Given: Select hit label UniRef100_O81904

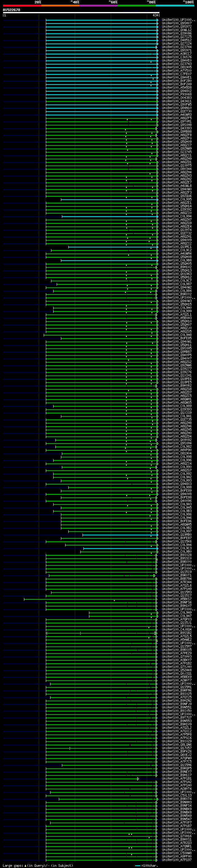Looking at the screenshot, I should pos(177,454).
